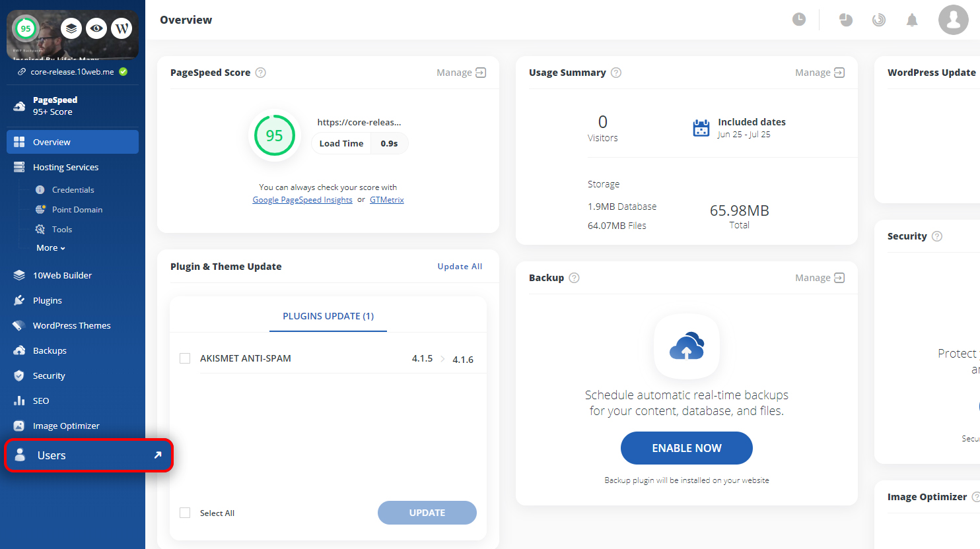Click Manage in Backup card
The height and width of the screenshot is (549, 980).
[820, 278]
